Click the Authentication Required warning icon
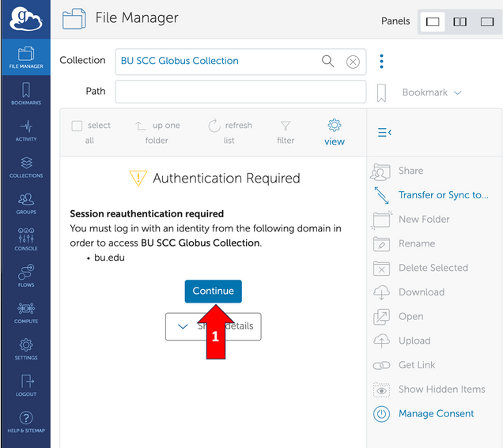 138,179
